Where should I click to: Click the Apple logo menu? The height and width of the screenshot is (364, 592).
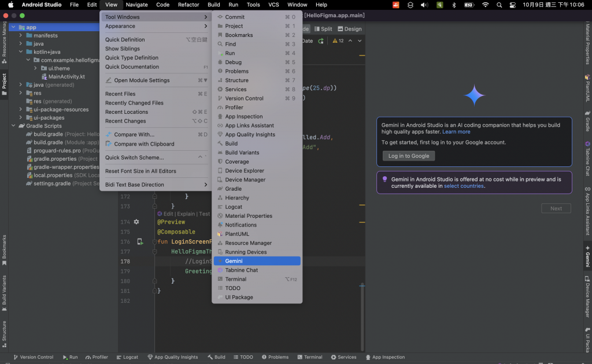pos(11,5)
